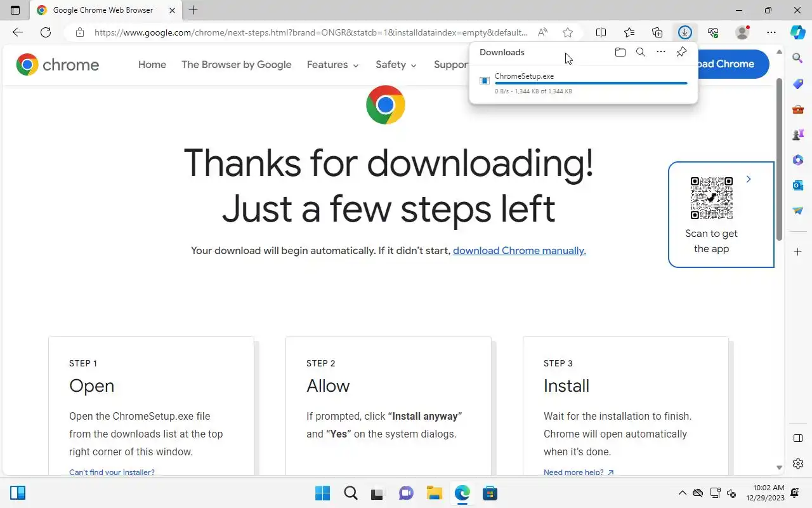Open sidebar Outlook icon

click(x=798, y=185)
